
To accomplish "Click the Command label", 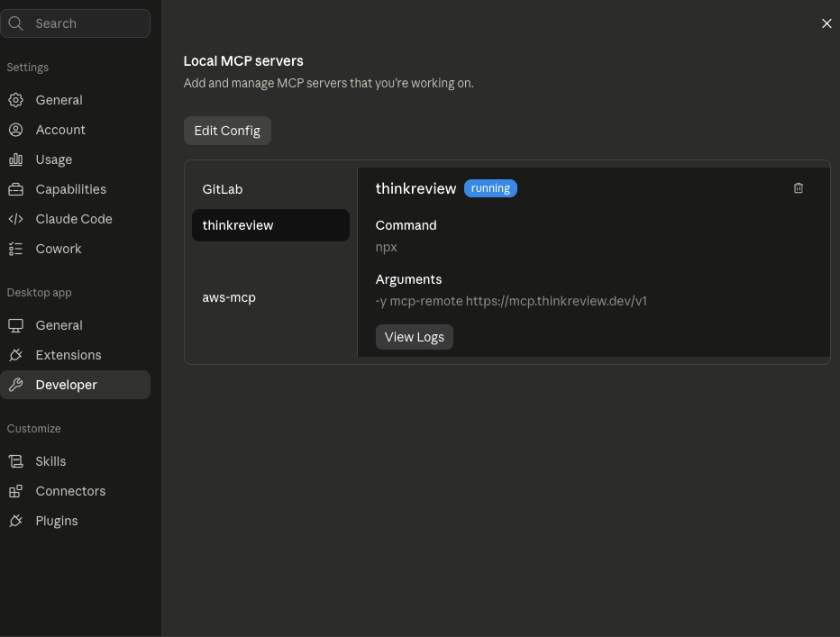I will tap(406, 225).
